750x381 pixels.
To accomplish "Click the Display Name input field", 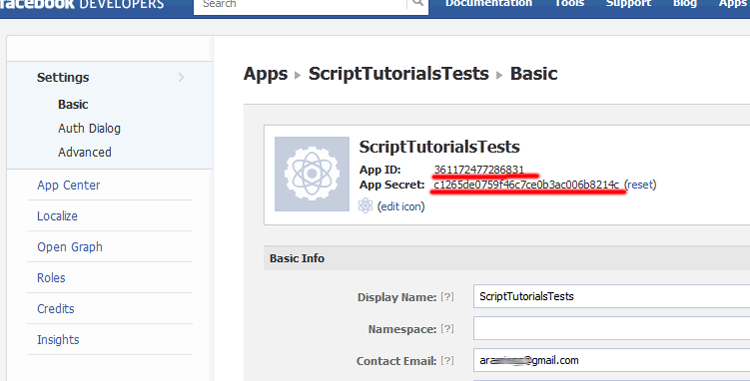I will click(611, 296).
